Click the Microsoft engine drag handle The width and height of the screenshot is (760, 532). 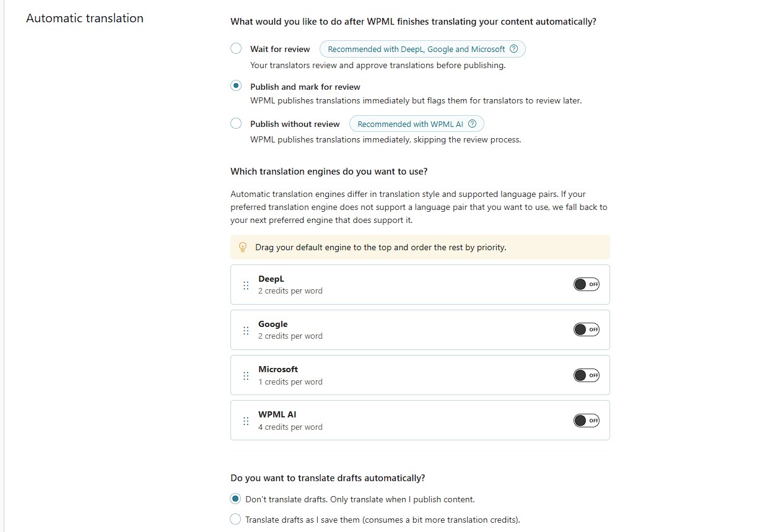click(246, 375)
